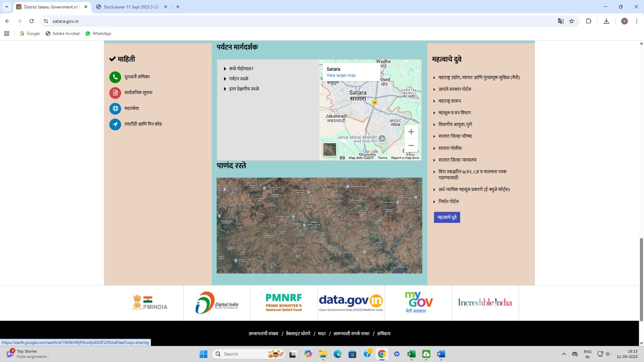This screenshot has height=362, width=644.
Task: Open the Pandan roads satellite map image
Action: [x=319, y=226]
